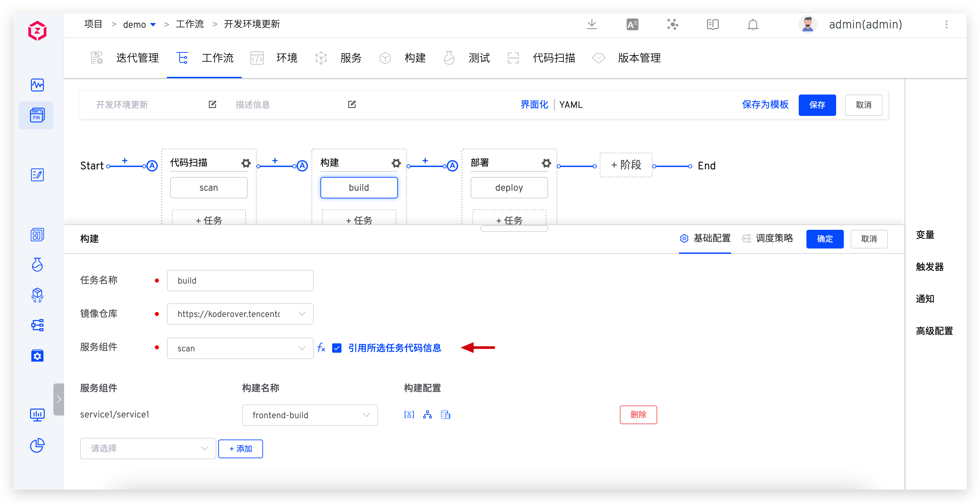Viewport: 980px width, 503px height.
Task: Select the deploy task node
Action: click(509, 188)
